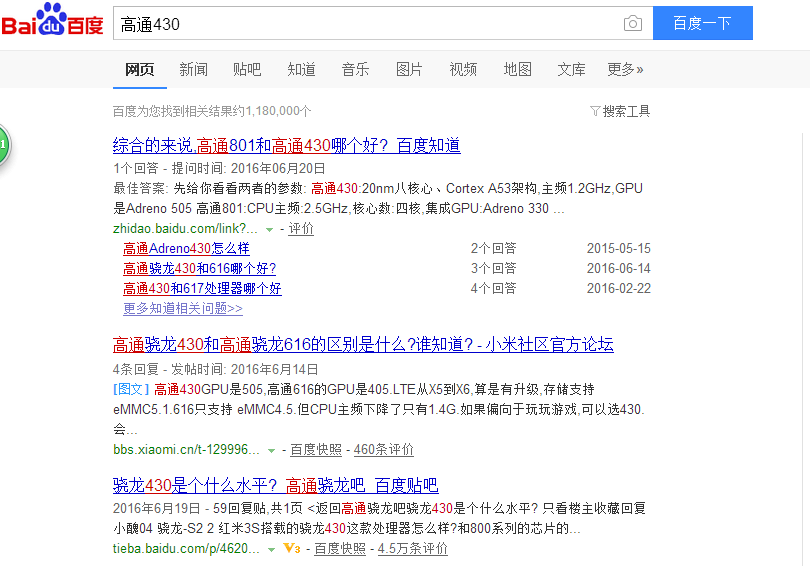Click 2个回答 in sub-results
This screenshot has width=810, height=566.
coord(493,248)
